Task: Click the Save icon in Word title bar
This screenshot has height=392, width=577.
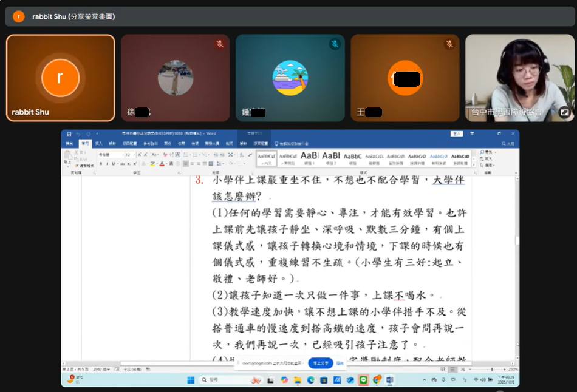Action: pyautogui.click(x=69, y=133)
